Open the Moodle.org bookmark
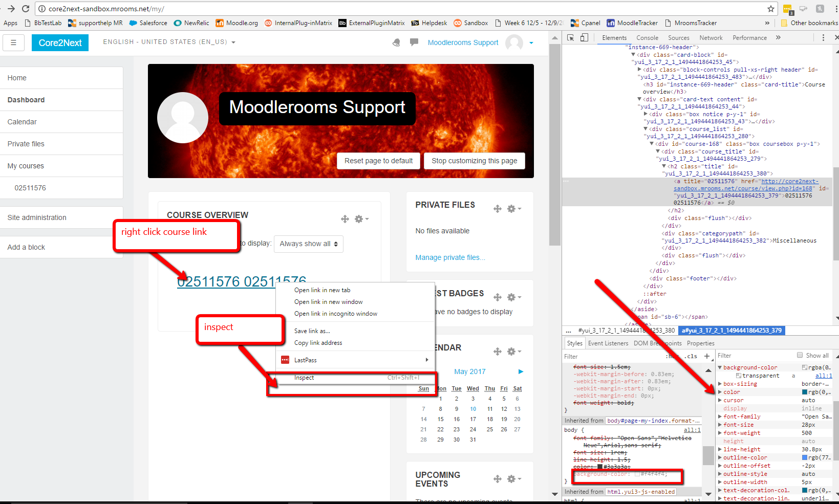The height and width of the screenshot is (504, 839). (236, 23)
